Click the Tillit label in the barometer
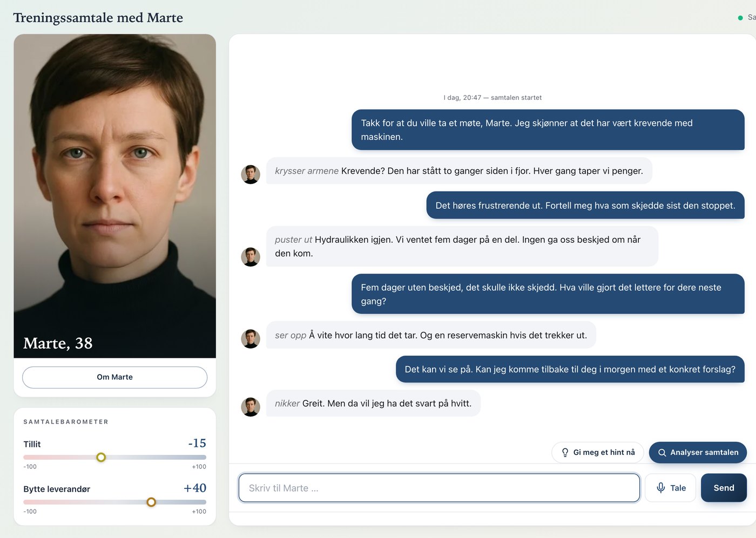Screen dimensions: 756x538 pyautogui.click(x=32, y=444)
